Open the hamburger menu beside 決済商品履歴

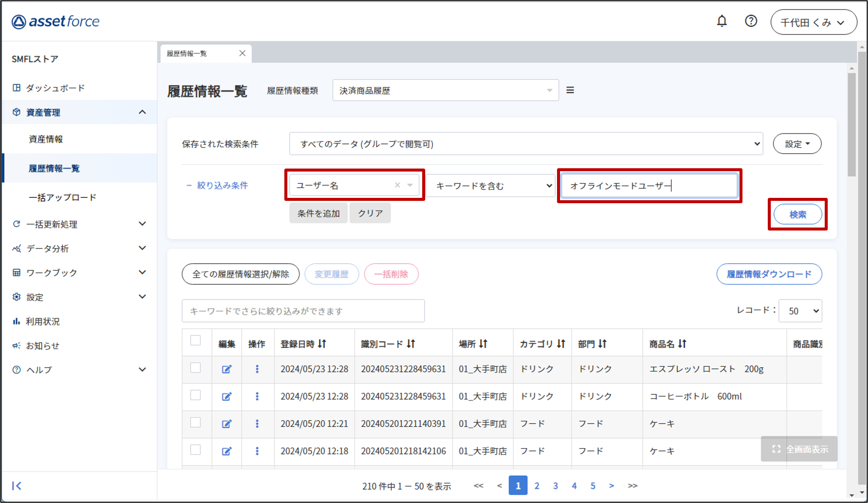pyautogui.click(x=570, y=90)
